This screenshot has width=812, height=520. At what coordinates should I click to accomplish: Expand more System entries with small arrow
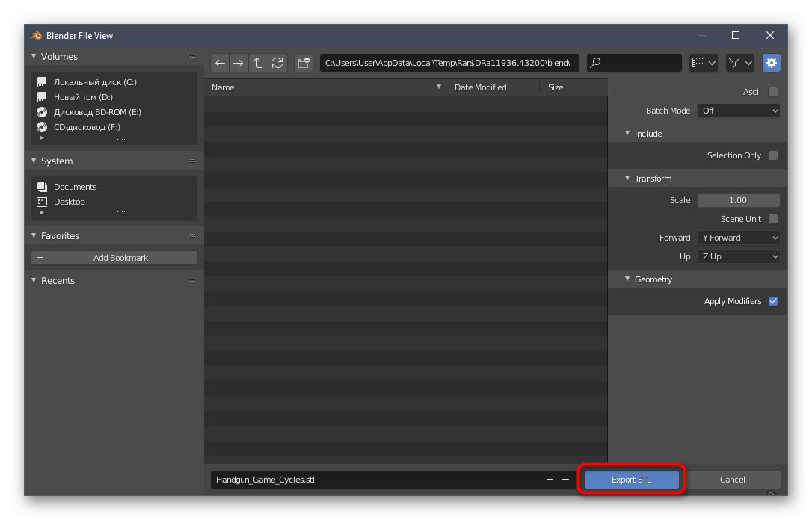tap(42, 213)
